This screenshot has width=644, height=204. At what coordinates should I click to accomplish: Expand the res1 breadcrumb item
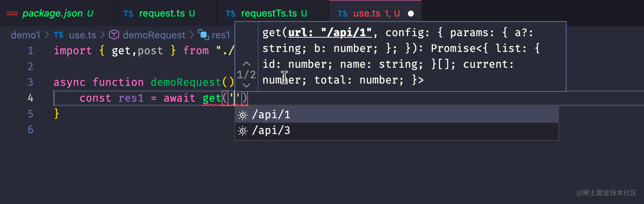pyautogui.click(x=221, y=35)
